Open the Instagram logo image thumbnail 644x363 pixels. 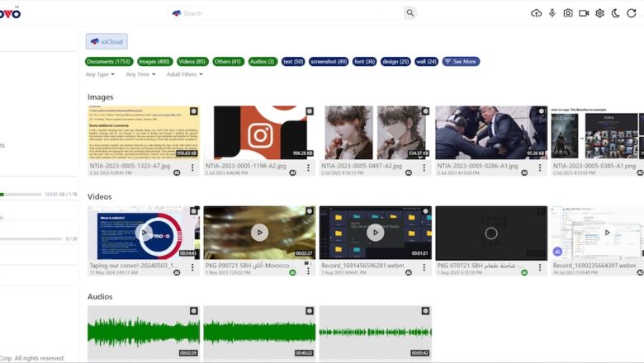tap(259, 133)
